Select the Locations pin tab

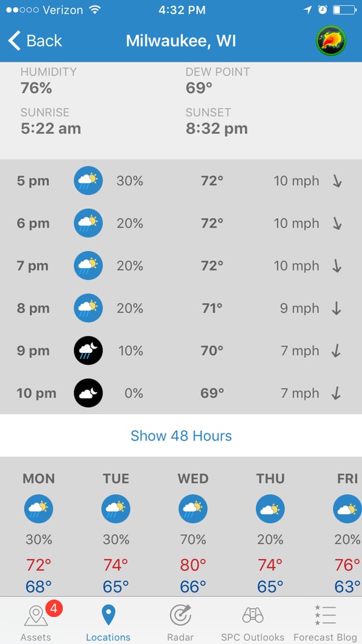108,621
